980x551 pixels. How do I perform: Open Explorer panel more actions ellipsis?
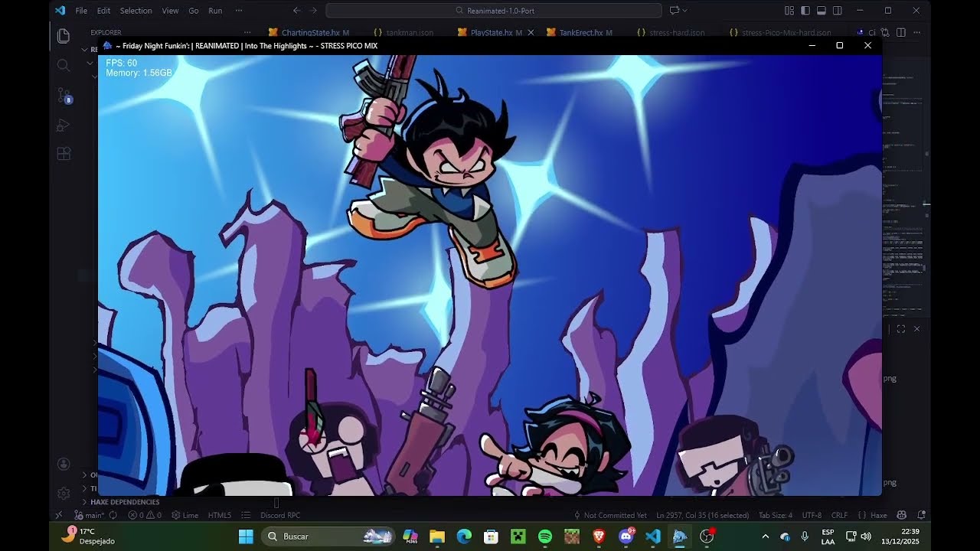247,33
